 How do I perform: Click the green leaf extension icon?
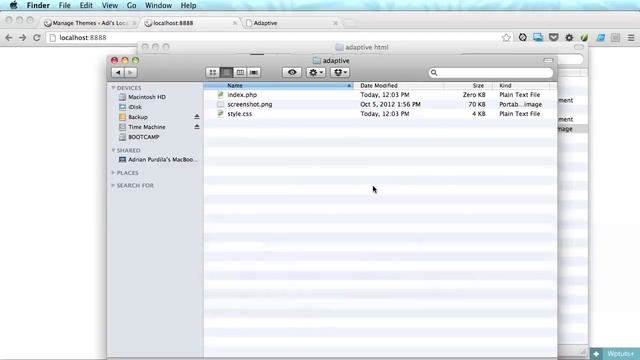[x=584, y=38]
